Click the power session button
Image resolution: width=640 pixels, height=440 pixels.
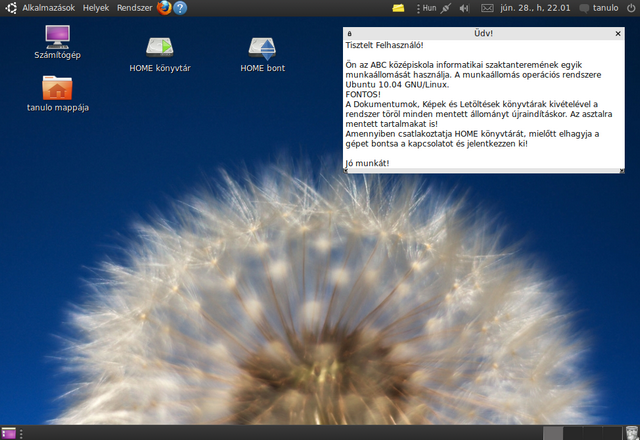click(x=630, y=8)
